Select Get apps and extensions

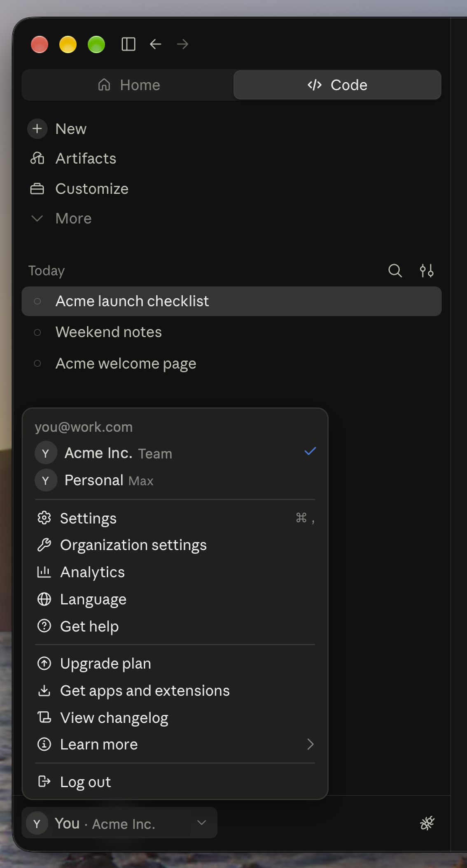pos(175,691)
